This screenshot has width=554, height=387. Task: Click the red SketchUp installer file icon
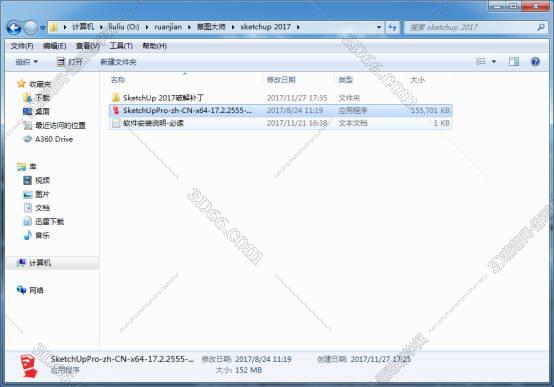(x=116, y=111)
